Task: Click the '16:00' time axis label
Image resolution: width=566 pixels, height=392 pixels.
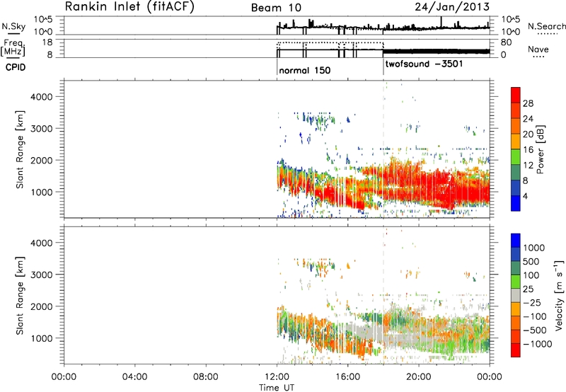Action: click(347, 377)
